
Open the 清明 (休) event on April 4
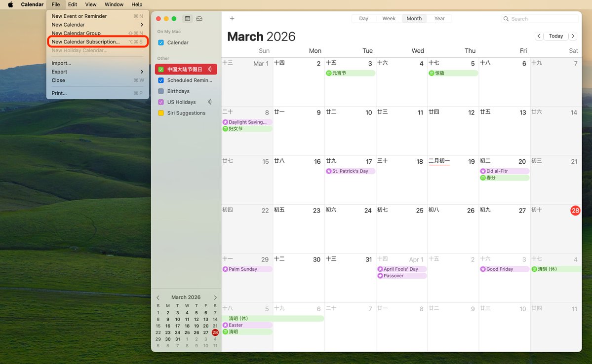[556, 269]
